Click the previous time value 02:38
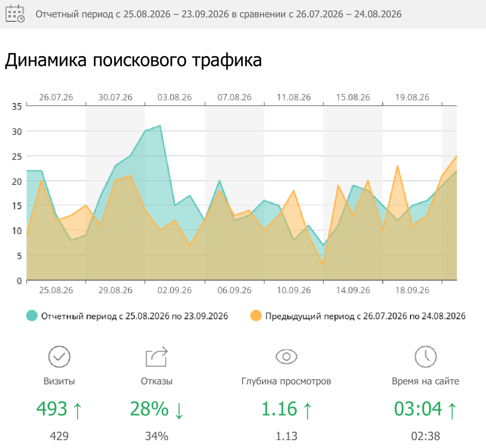 tap(426, 436)
